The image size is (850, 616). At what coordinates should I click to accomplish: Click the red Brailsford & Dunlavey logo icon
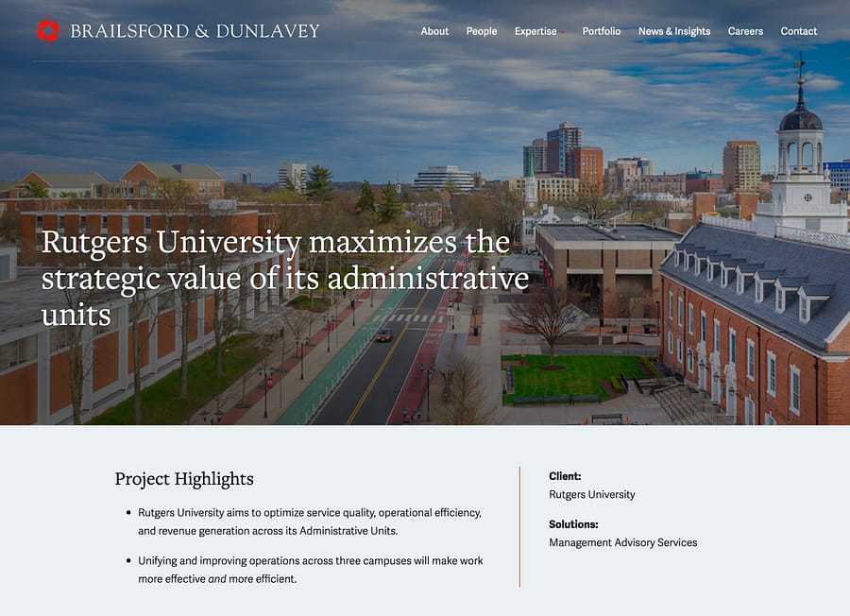pyautogui.click(x=47, y=30)
